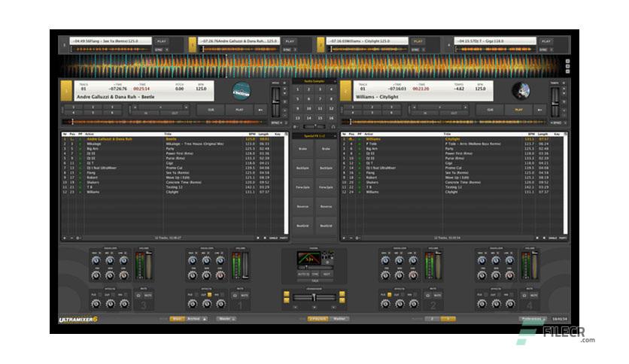This screenshot has height=364, width=629.
Task: Toggle PARTY mode on the right playlist
Action: [x=562, y=238]
